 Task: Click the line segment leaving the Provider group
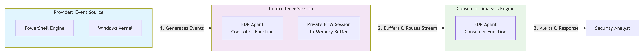point(156,28)
